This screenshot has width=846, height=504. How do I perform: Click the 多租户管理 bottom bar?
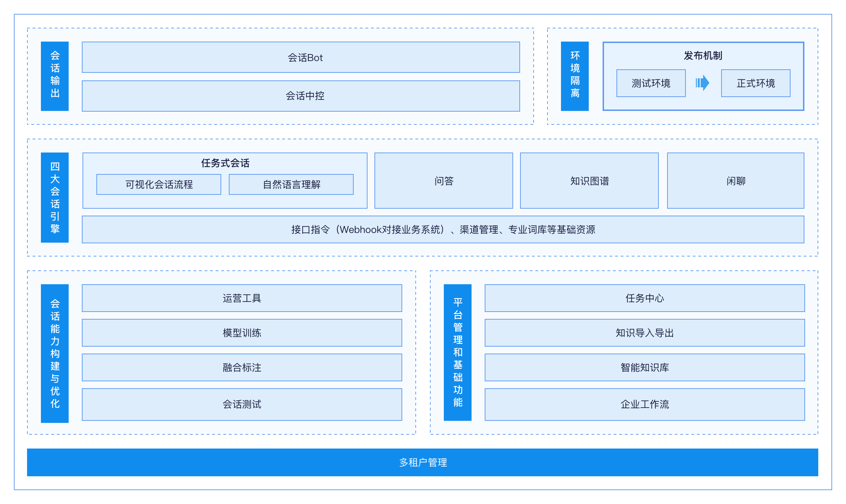pos(423,462)
